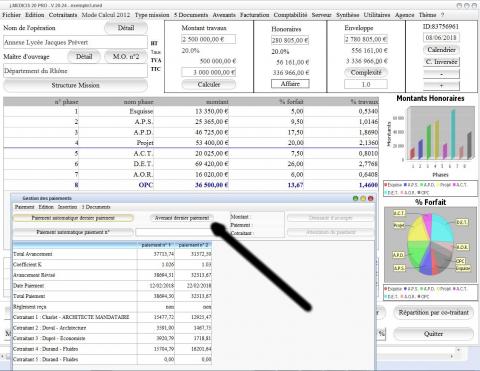Open Structure Mission
480x371 pixels.
pos(75,85)
